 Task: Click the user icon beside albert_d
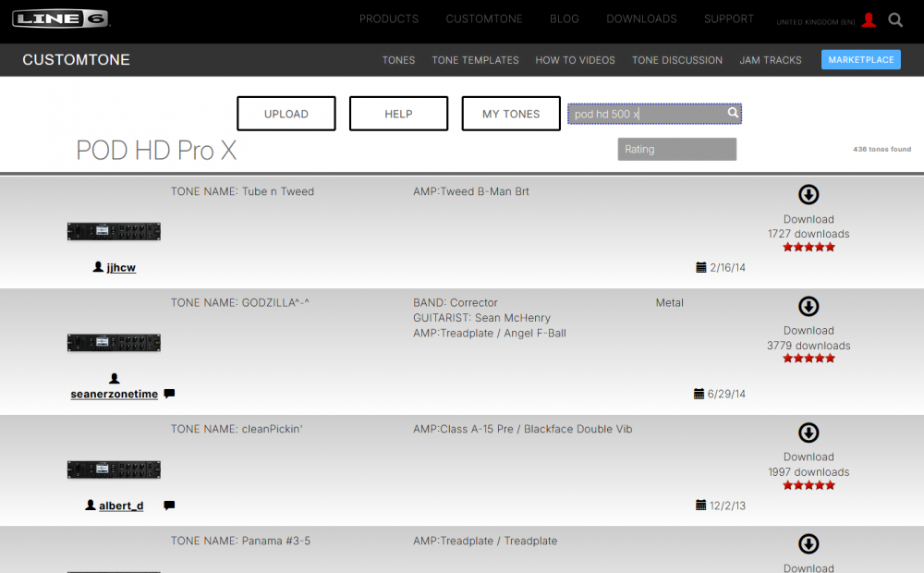[91, 506]
